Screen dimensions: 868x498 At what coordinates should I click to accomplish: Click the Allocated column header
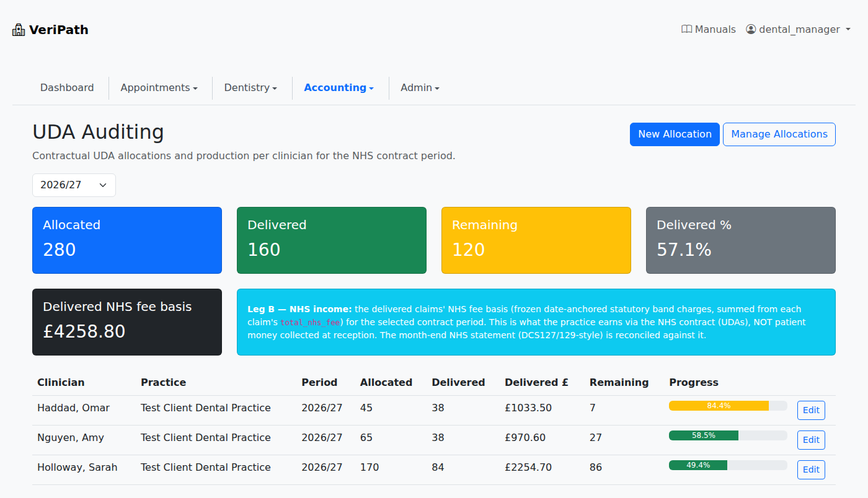point(386,383)
